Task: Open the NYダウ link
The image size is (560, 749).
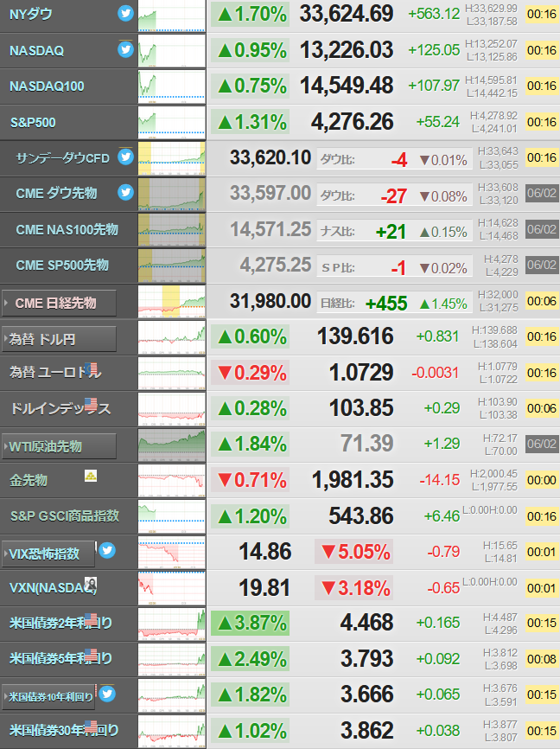Action: point(30,15)
